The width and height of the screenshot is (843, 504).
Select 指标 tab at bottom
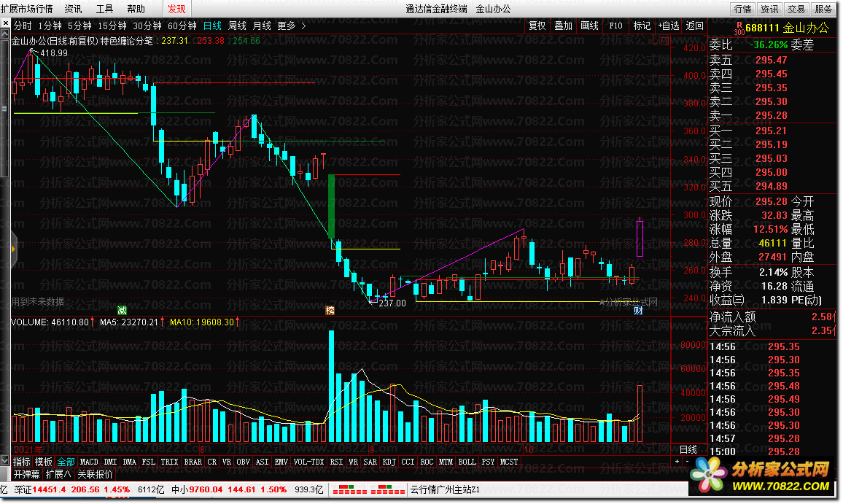tap(21, 462)
